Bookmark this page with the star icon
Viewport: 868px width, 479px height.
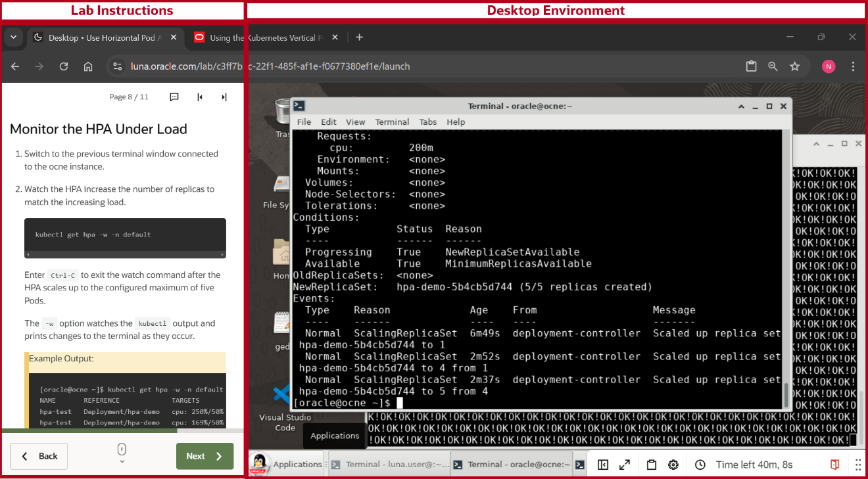point(794,66)
